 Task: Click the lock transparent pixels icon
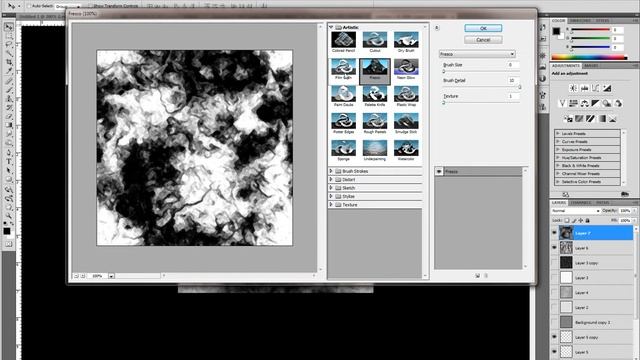pyautogui.click(x=567, y=220)
